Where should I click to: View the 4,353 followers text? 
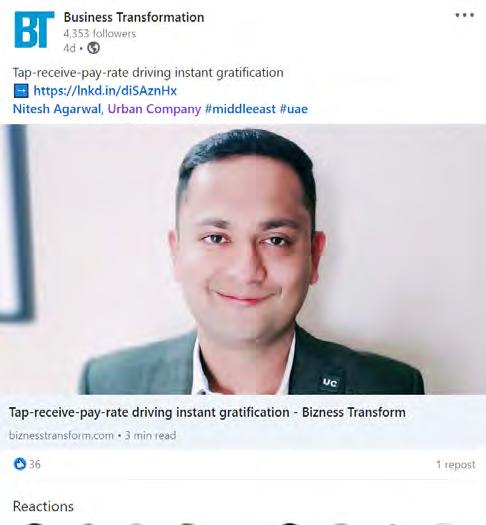pos(100,33)
